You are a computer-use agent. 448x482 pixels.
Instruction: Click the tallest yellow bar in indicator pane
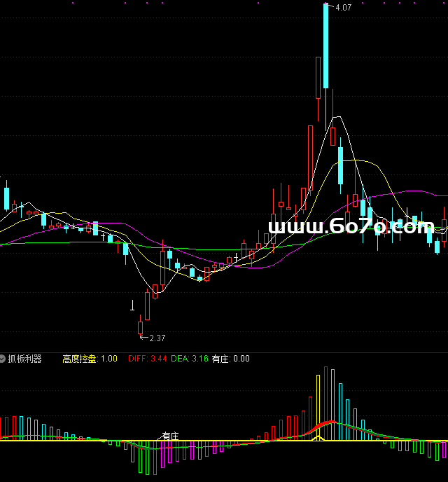point(318,406)
